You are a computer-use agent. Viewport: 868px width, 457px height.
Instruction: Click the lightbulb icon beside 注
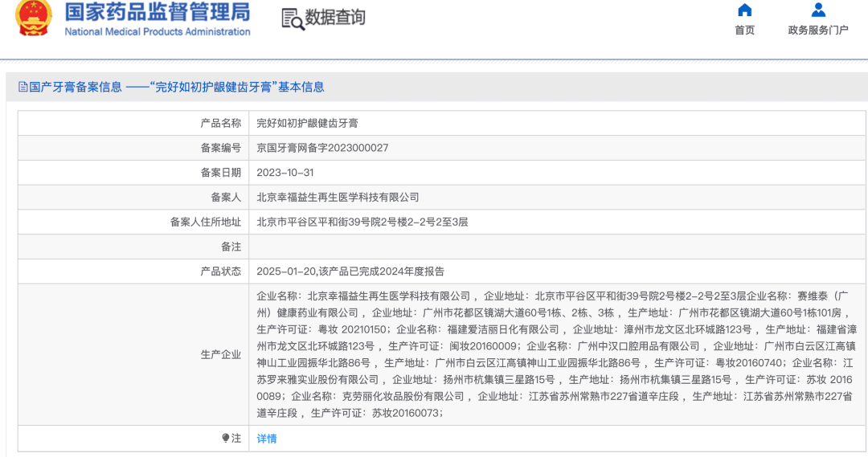click(x=226, y=439)
